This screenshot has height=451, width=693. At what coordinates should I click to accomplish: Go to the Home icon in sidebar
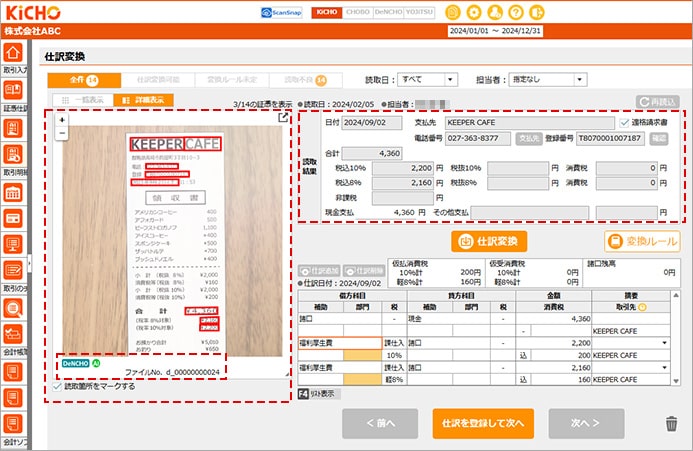(13, 53)
